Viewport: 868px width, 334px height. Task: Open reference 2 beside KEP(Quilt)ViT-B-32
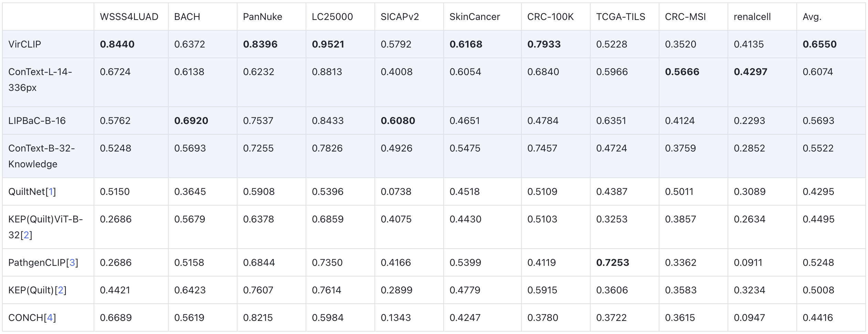tap(26, 235)
